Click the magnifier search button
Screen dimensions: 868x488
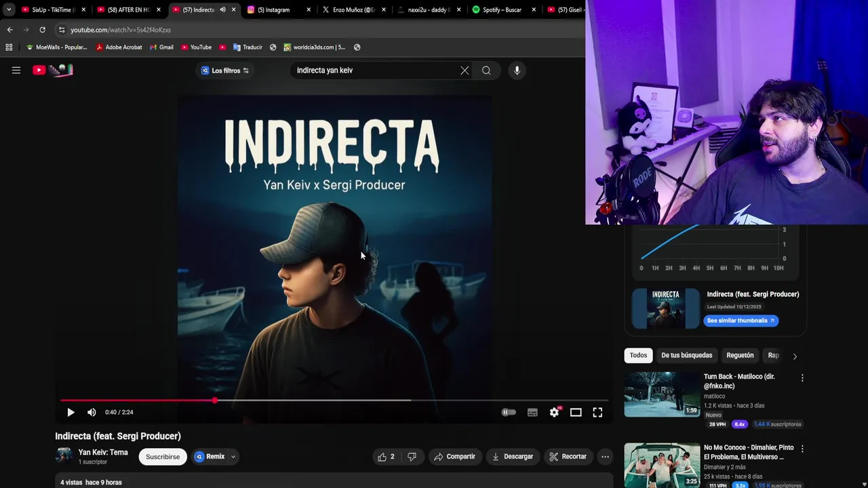(486, 70)
